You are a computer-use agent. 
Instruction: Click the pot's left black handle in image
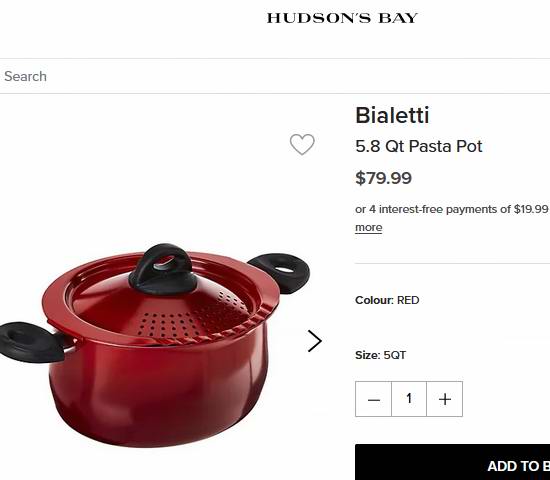pos(32,342)
